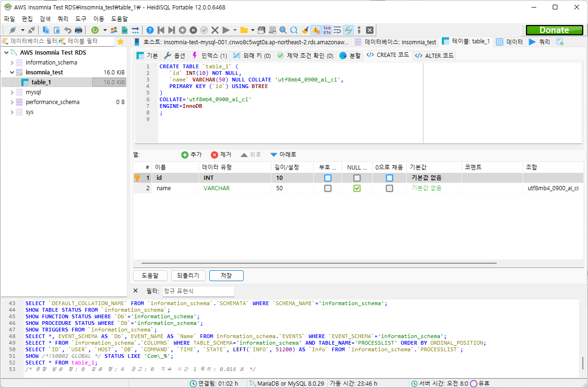Click the 도움말 button below the columns
The width and height of the screenshot is (588, 388).
tap(151, 275)
